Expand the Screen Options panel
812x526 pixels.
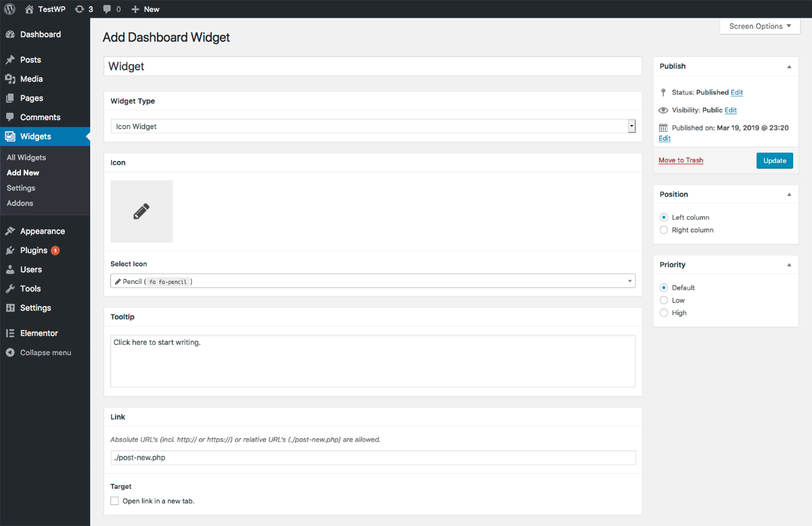(x=760, y=26)
